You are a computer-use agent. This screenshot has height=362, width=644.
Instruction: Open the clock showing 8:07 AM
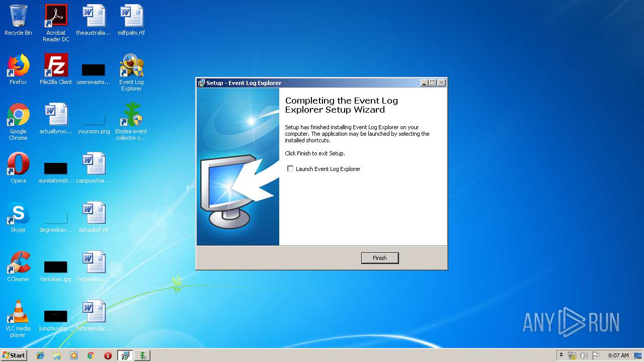point(618,355)
